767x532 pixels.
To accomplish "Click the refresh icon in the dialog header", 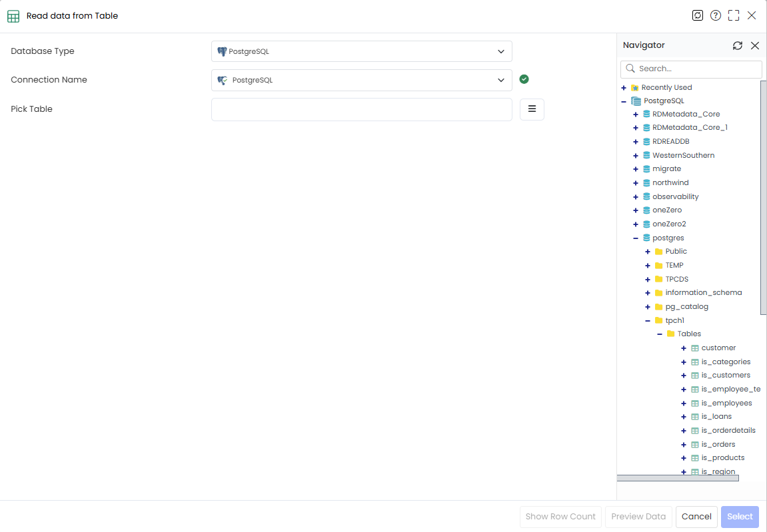I will pos(698,16).
